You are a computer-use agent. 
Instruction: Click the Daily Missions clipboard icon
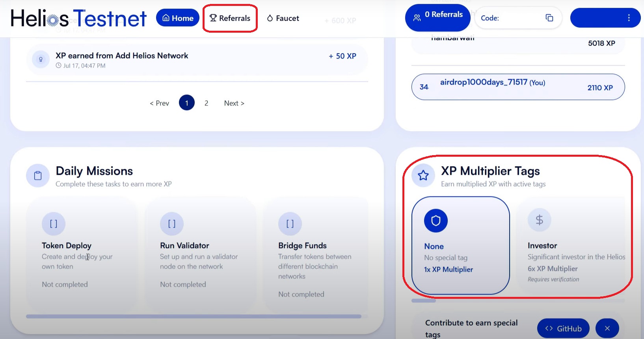click(38, 176)
